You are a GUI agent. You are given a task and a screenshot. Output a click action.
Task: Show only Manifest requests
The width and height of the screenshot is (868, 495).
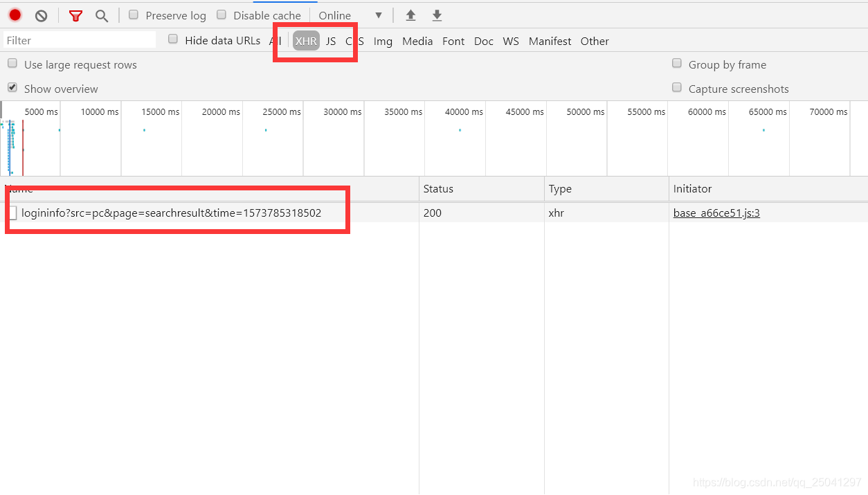[x=550, y=41]
